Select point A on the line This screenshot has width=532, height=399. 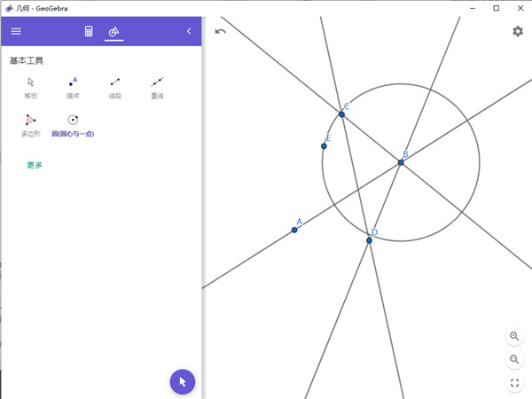294,230
